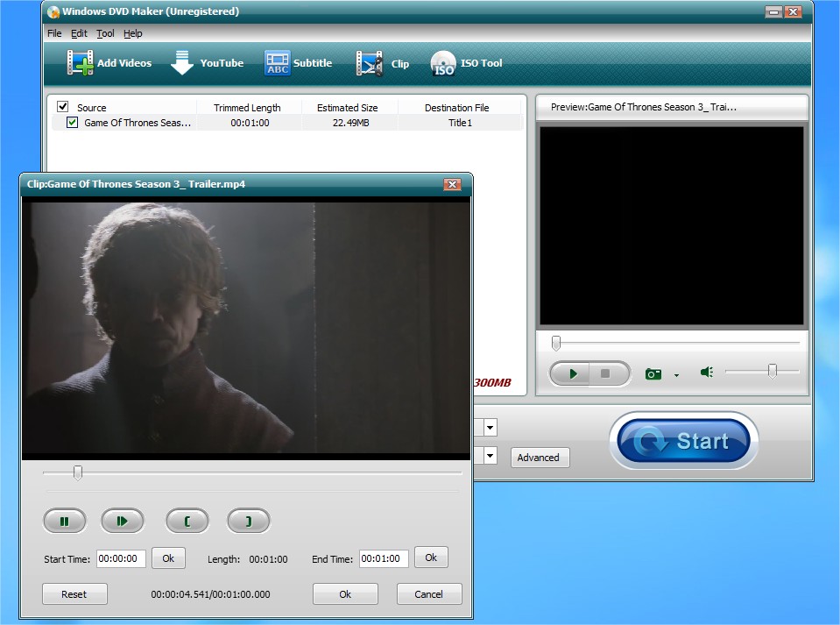
Task: Open the YouTube download tool
Action: (x=207, y=63)
